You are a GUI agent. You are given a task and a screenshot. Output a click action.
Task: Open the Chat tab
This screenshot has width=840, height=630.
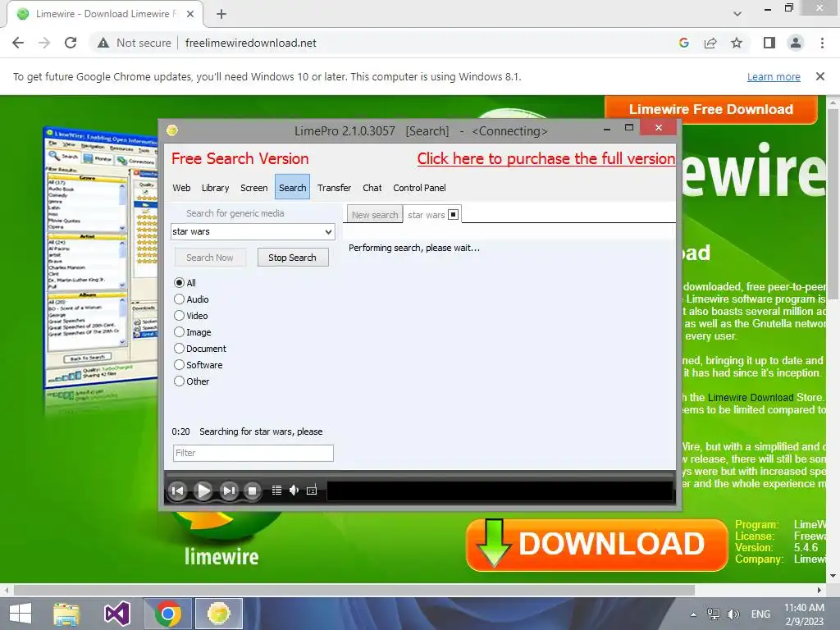pyautogui.click(x=372, y=188)
